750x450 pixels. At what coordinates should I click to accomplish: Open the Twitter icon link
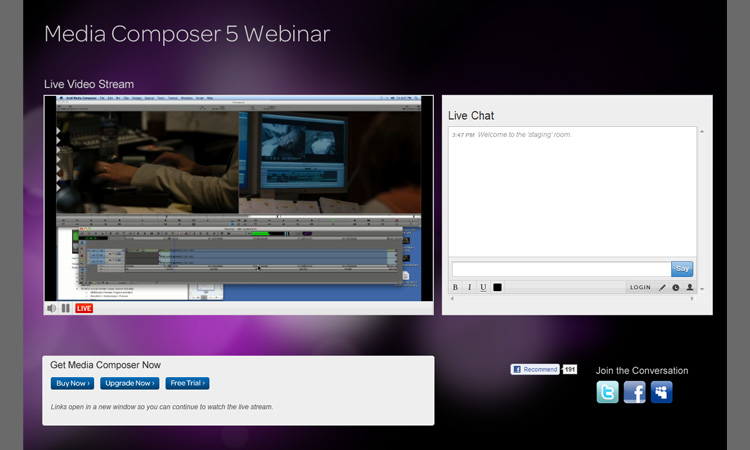point(607,392)
